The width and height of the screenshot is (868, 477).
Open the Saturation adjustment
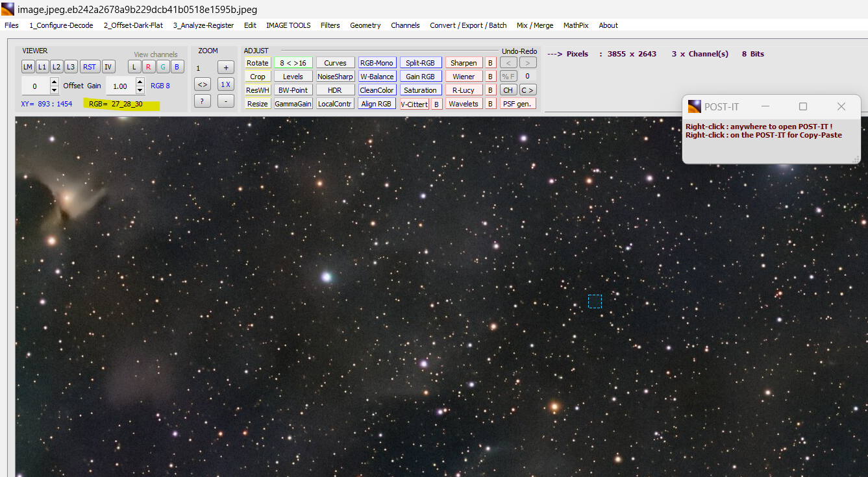pyautogui.click(x=421, y=90)
